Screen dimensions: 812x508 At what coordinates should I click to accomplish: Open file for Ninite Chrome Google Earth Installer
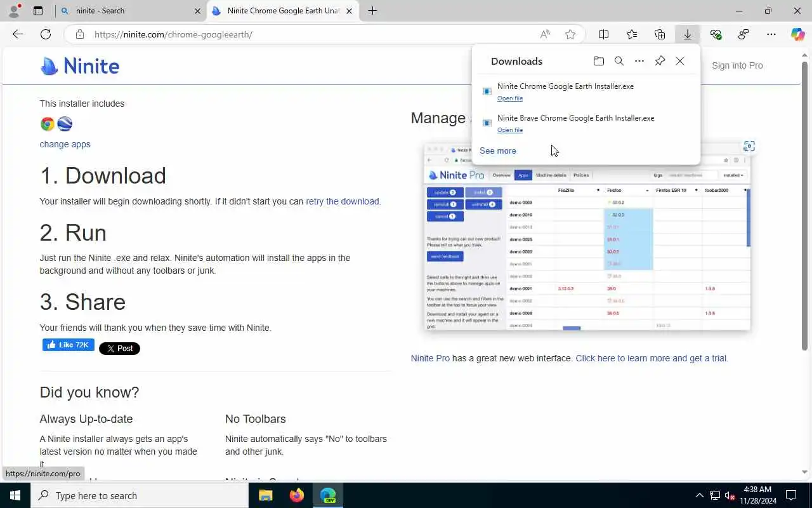pos(510,98)
